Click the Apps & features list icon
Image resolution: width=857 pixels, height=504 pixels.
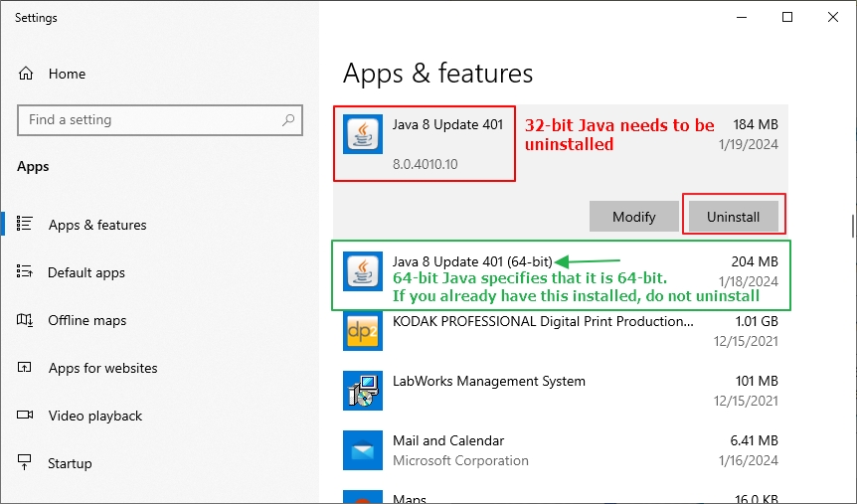25,224
